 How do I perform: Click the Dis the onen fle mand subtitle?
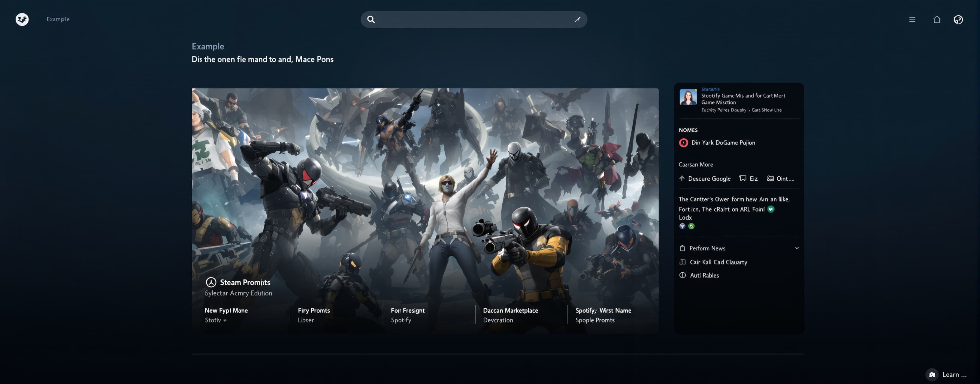point(262,59)
